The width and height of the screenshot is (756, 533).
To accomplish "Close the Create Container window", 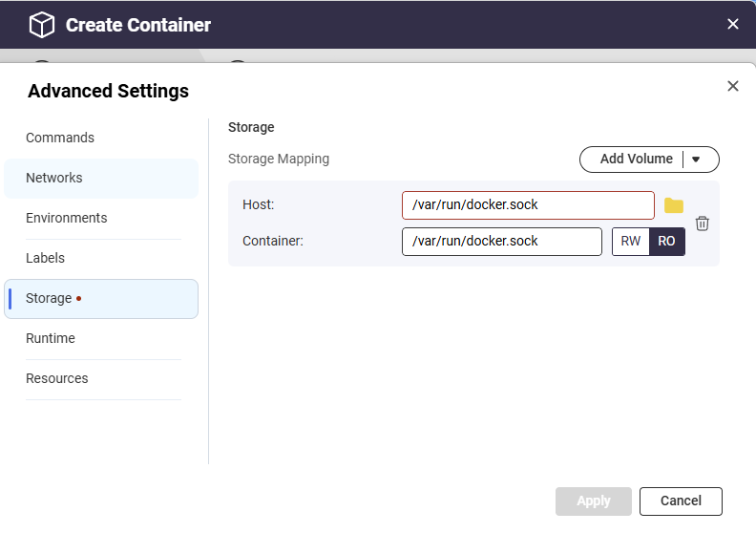I will (733, 24).
